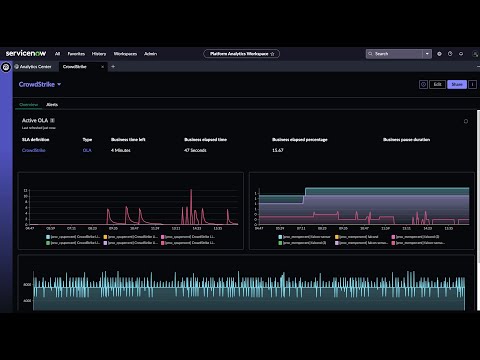Click the magnifier icon in the Search box

(x=370, y=54)
